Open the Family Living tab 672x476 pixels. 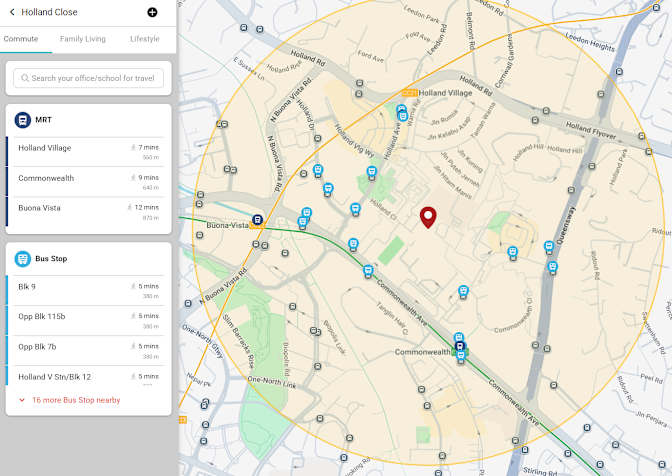tap(83, 39)
